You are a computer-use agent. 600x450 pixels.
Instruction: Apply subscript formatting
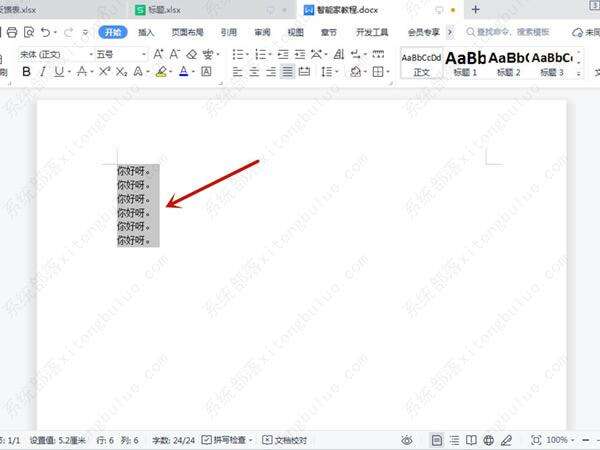121,72
